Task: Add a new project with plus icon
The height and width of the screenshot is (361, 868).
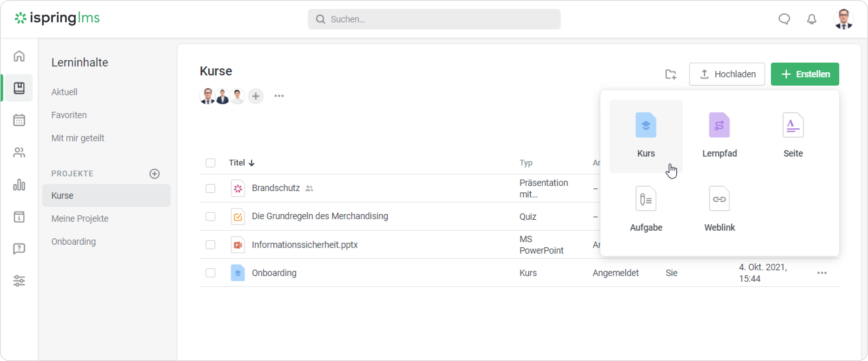Action: click(x=154, y=173)
